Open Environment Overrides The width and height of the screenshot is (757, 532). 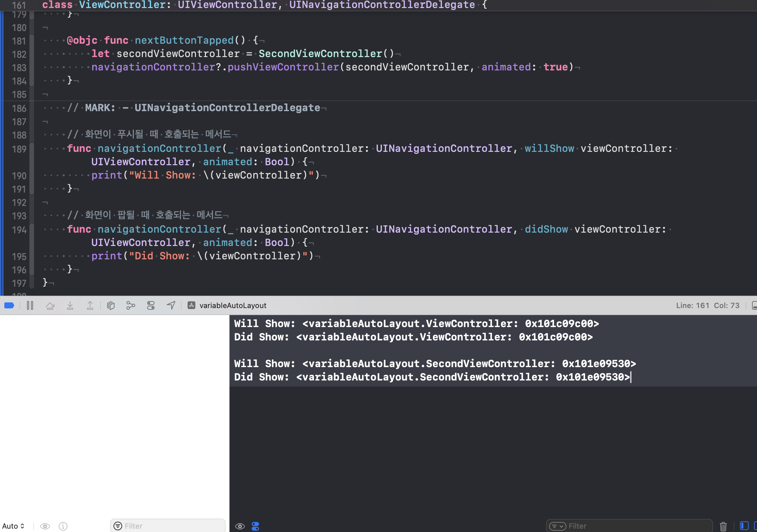(x=151, y=305)
